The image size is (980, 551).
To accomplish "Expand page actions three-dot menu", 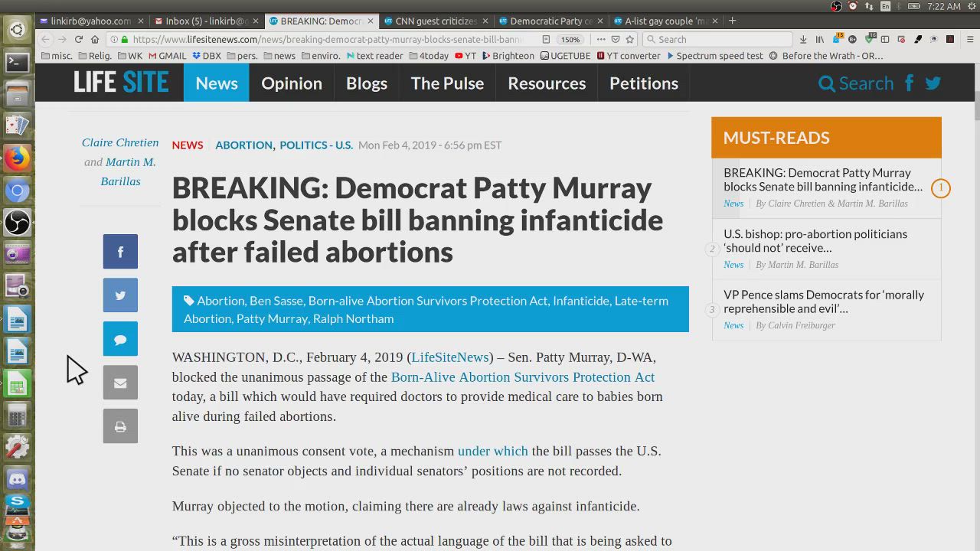I will (600, 40).
